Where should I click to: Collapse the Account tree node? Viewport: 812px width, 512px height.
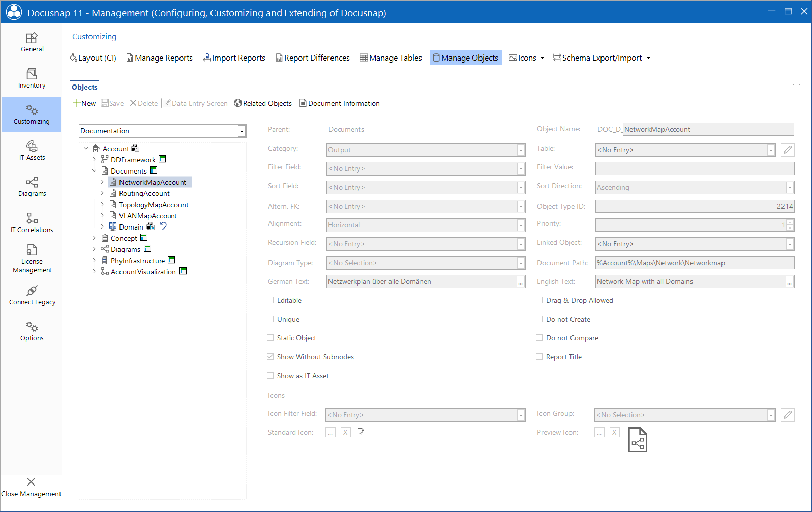coord(86,149)
